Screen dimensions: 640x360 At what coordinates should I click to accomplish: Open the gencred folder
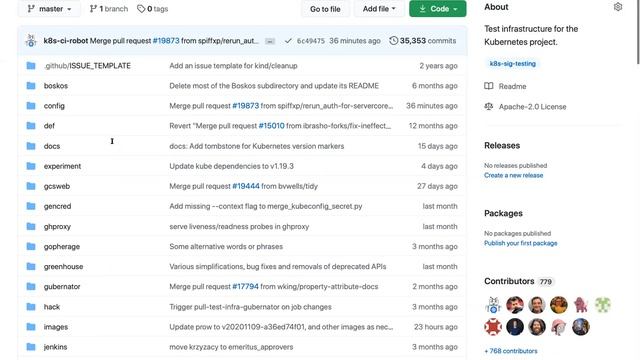click(x=58, y=206)
